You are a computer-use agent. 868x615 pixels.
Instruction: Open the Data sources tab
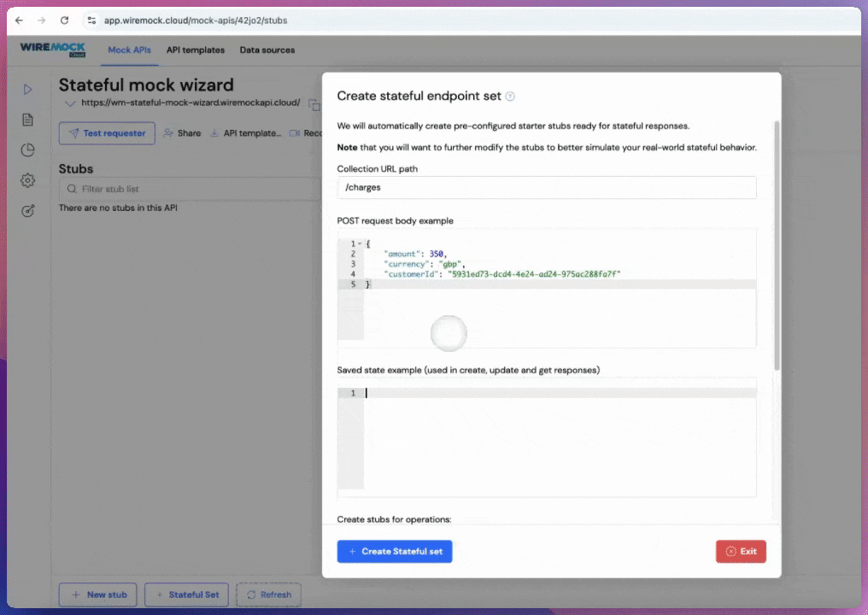point(267,50)
